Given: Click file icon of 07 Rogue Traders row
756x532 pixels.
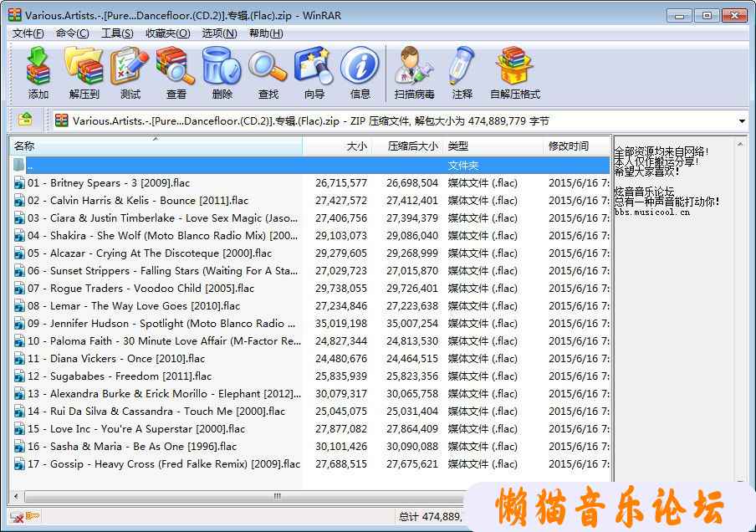Looking at the screenshot, I should pyautogui.click(x=19, y=289).
